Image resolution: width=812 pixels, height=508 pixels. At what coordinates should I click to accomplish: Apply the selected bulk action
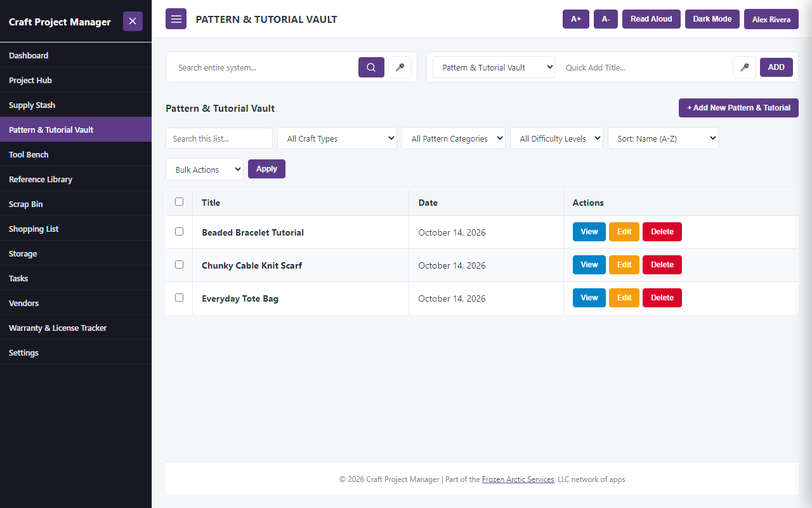[x=266, y=169]
